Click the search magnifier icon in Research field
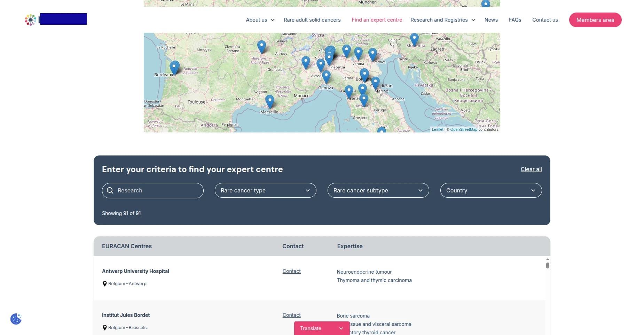 tap(110, 190)
